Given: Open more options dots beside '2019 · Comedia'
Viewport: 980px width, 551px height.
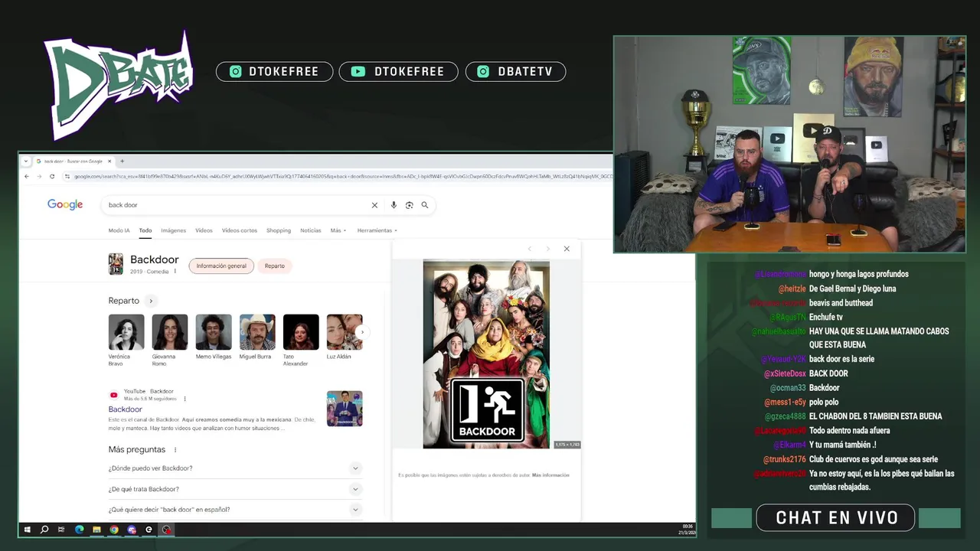Looking at the screenshot, I should coord(175,272).
